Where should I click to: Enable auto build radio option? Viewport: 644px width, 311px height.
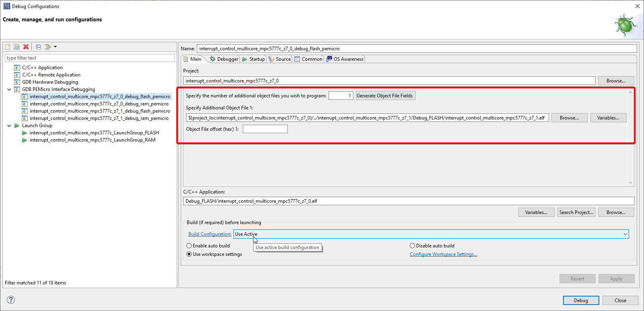(208, 246)
